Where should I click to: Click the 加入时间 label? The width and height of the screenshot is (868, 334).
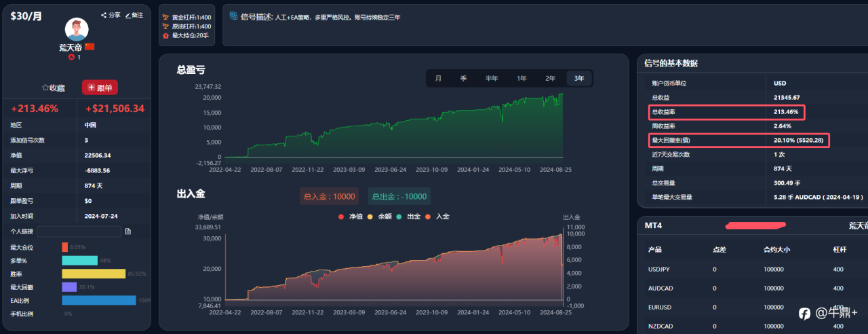pos(22,216)
